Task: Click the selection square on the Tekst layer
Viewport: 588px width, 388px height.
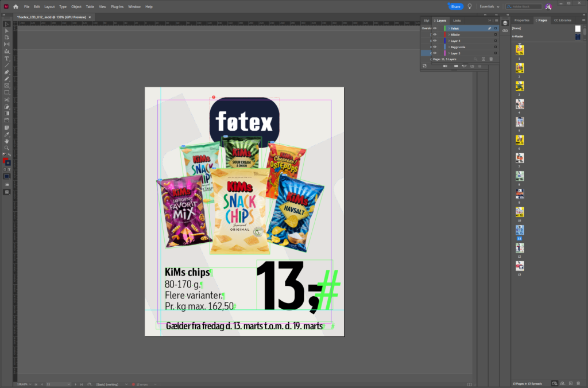Action: pos(496,29)
